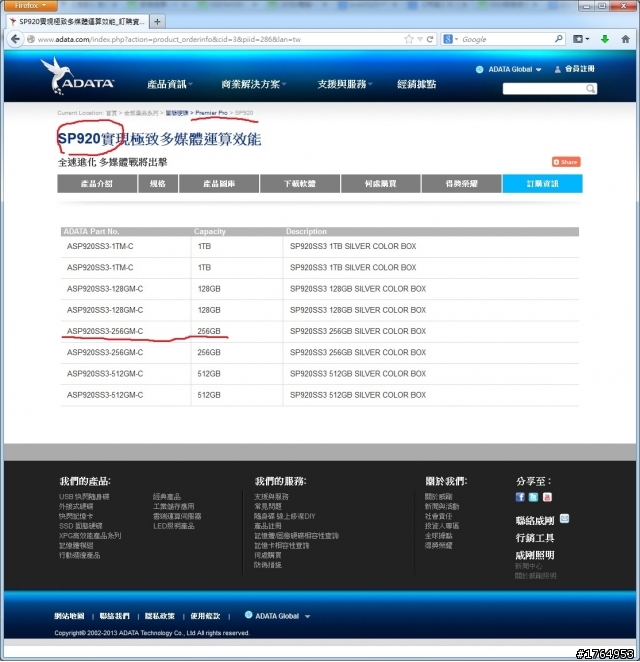The width and height of the screenshot is (640, 662).
Task: Switch to the 下載軟體 tab
Action: point(300,184)
